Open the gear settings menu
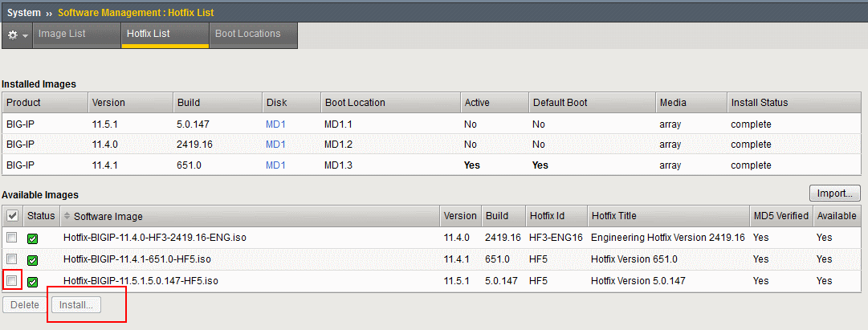The height and width of the screenshot is (330, 868). (x=17, y=35)
